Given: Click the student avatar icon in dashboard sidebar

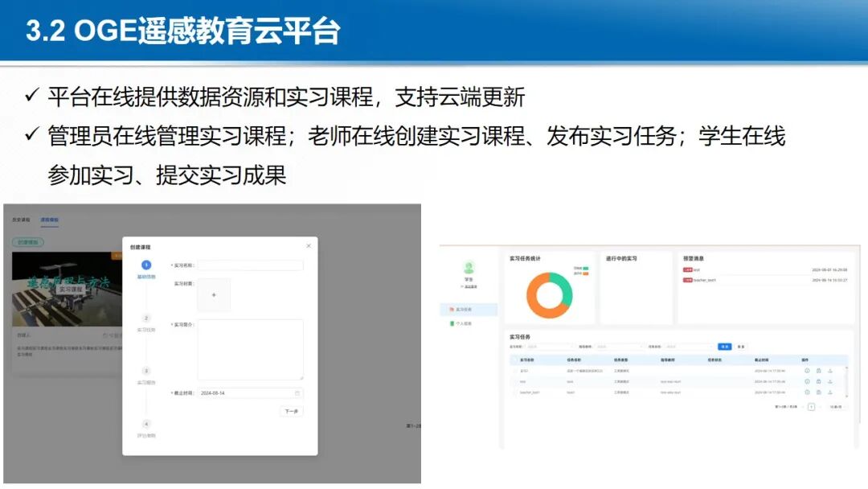Looking at the screenshot, I should pyautogui.click(x=469, y=268).
